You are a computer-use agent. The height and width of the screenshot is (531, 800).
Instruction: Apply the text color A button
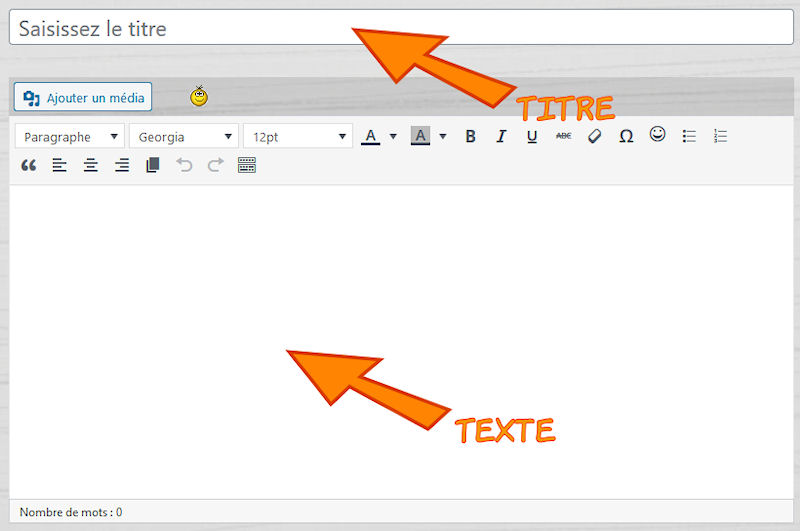coord(370,136)
